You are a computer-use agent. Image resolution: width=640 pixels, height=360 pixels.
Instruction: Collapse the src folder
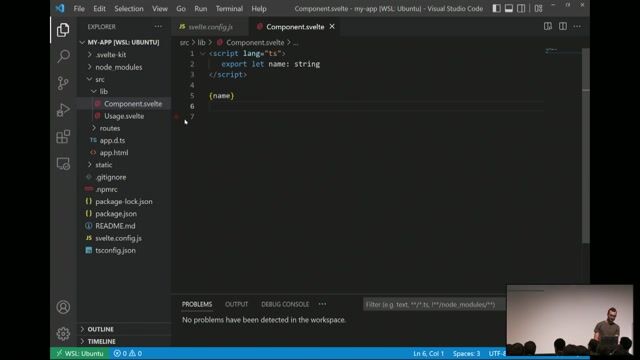124,79
